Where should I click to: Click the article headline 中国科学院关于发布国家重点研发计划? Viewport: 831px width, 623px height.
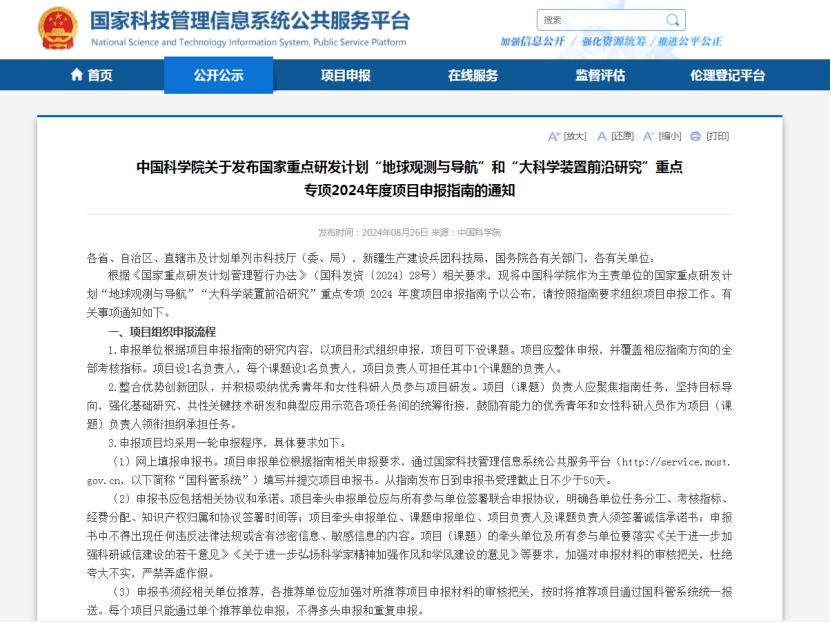tap(409, 167)
